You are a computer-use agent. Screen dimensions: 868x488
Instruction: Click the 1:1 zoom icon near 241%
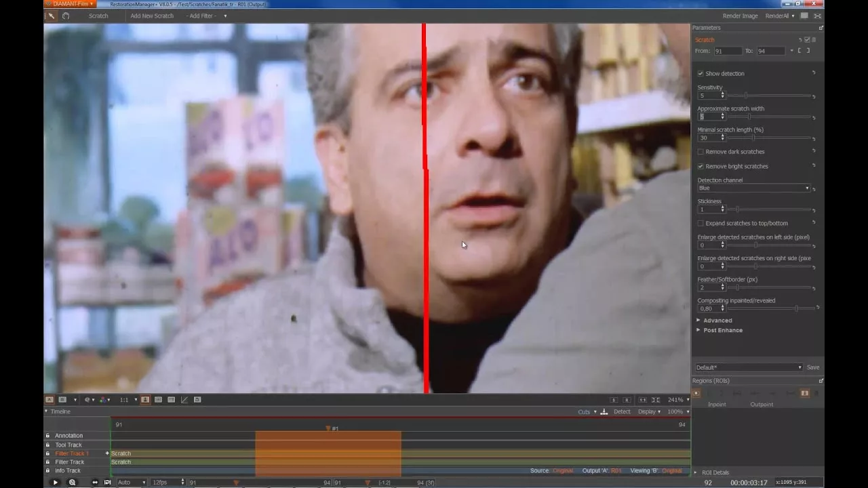tap(643, 400)
